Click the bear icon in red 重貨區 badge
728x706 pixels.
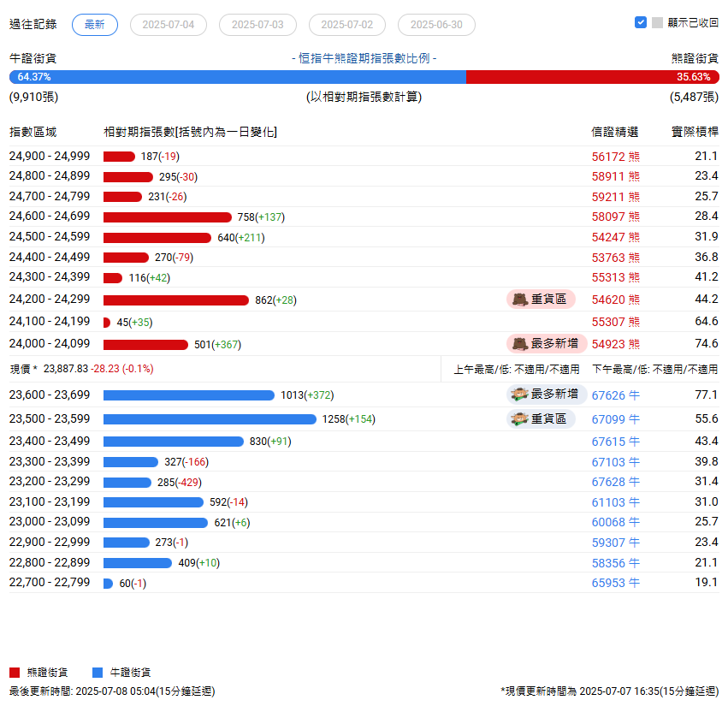point(520,300)
